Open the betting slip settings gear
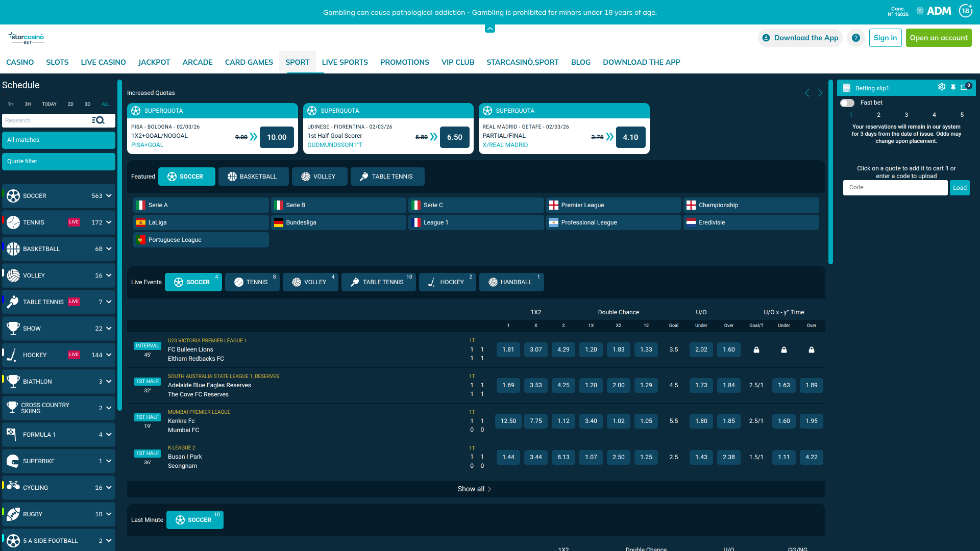980x551 pixels. click(x=942, y=87)
